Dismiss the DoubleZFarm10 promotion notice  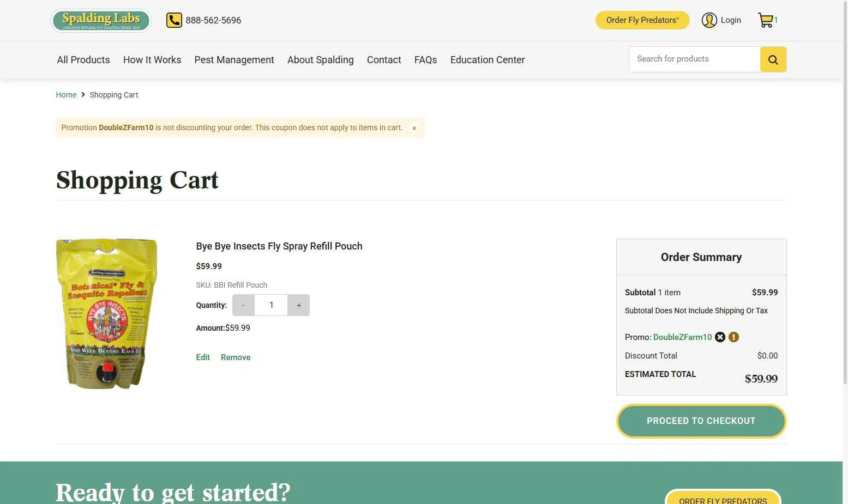click(x=414, y=128)
